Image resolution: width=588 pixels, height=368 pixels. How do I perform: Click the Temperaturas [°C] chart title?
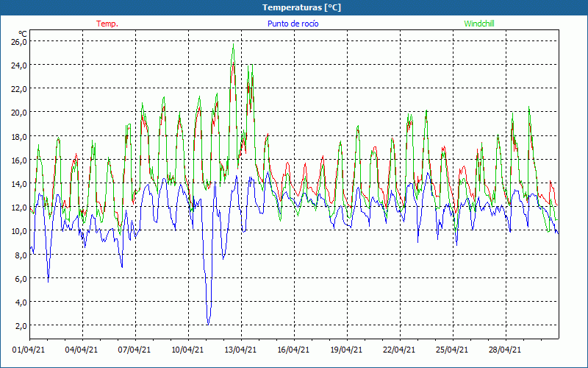[x=301, y=7]
